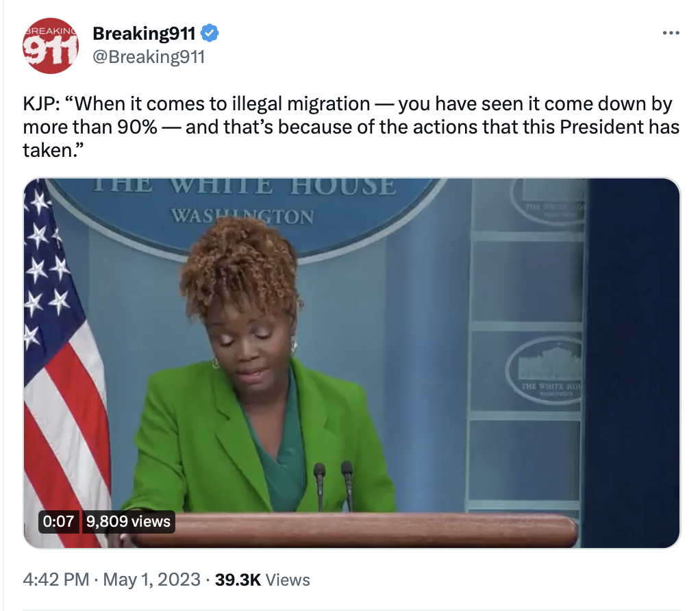Click the 9,809 views video badge
This screenshot has height=611, width=700.
128,521
